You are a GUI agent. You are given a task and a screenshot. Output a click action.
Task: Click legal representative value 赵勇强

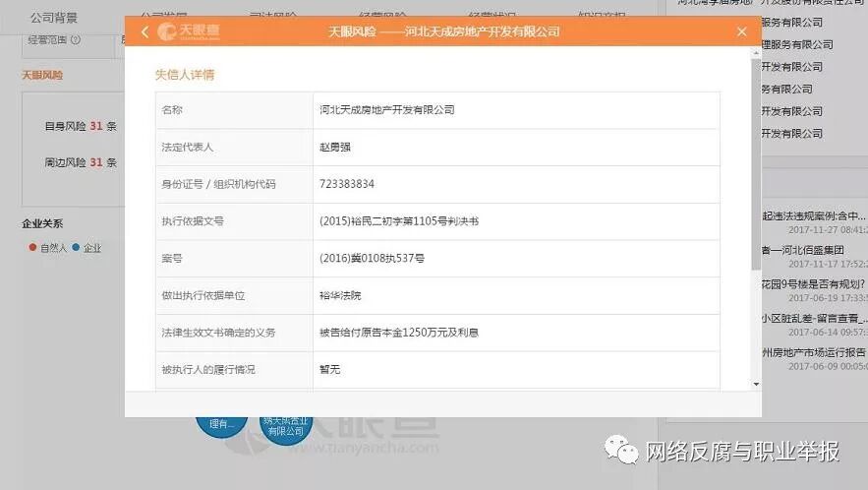pyautogui.click(x=335, y=147)
